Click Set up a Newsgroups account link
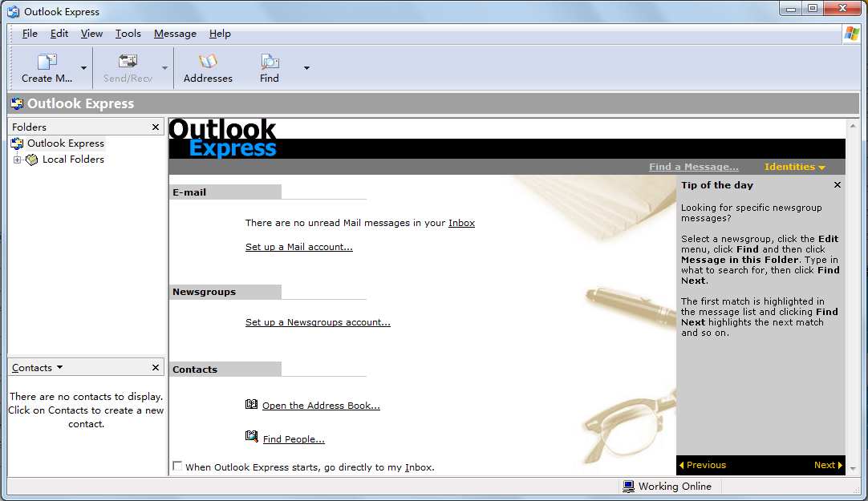The height and width of the screenshot is (501, 868). point(318,322)
